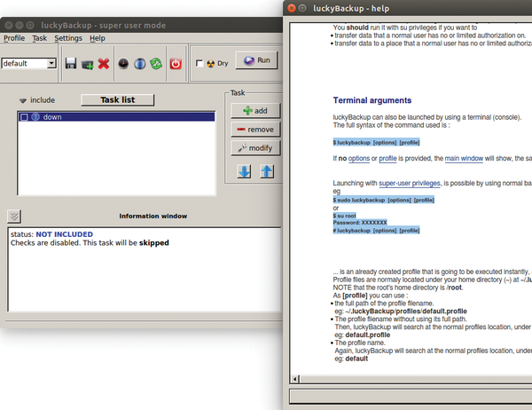Viewport: 532px width, 410px height.
Task: Open the Task menu
Action: click(x=39, y=38)
